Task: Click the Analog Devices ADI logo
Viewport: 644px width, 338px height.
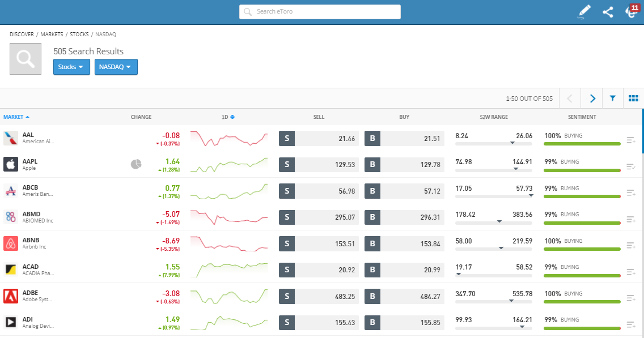Action: [x=11, y=322]
